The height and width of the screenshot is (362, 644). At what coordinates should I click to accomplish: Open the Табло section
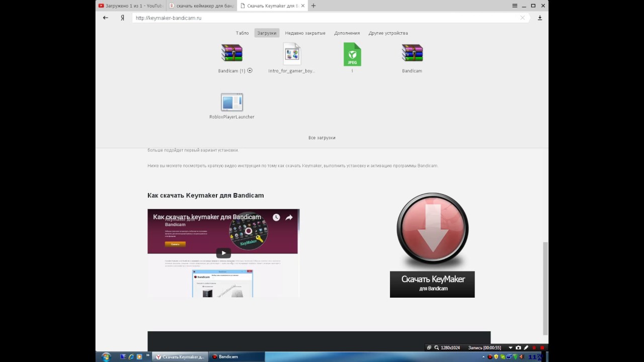[243, 33]
